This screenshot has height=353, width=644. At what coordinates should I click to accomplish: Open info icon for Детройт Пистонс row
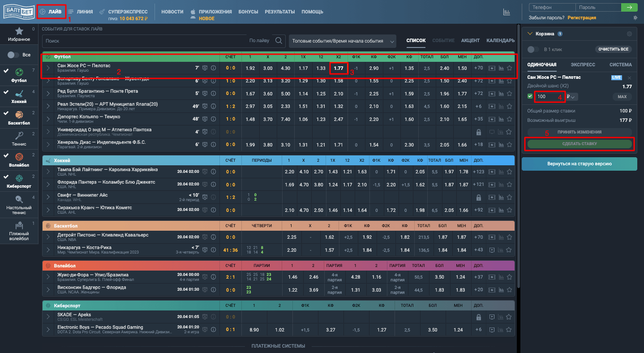coord(213,237)
